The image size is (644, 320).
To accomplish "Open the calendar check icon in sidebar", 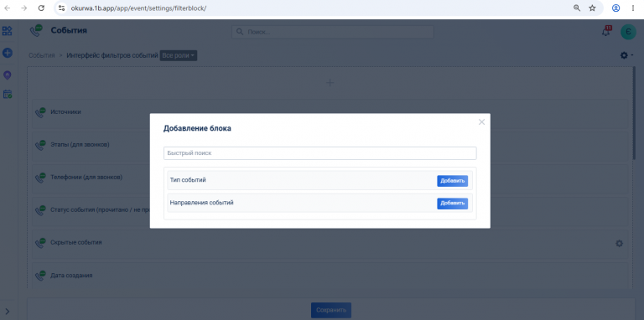I will (x=8, y=94).
